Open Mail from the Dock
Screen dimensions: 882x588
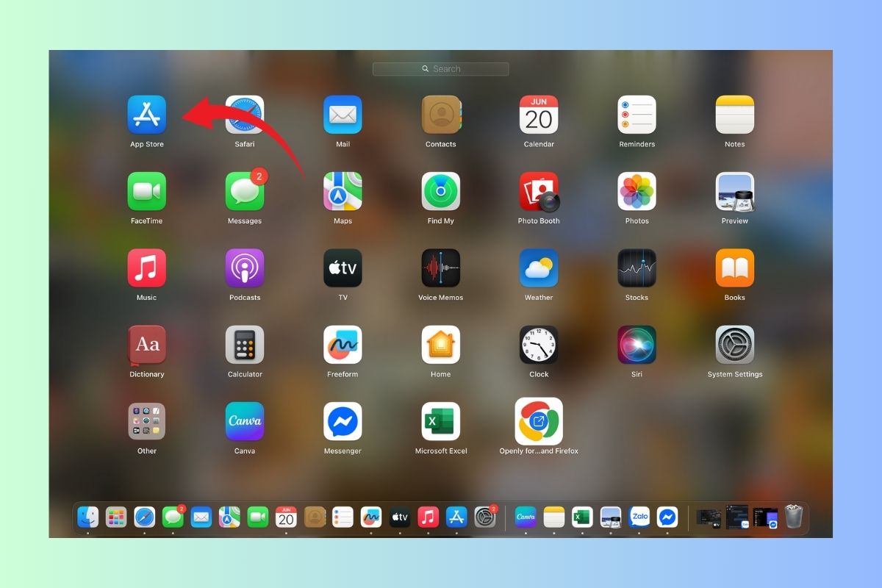201,517
